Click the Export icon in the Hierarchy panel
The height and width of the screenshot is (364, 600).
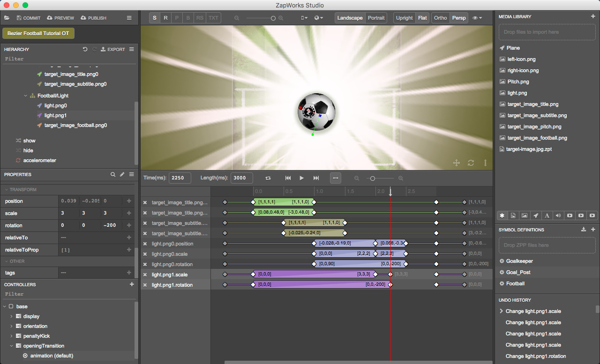[102, 49]
